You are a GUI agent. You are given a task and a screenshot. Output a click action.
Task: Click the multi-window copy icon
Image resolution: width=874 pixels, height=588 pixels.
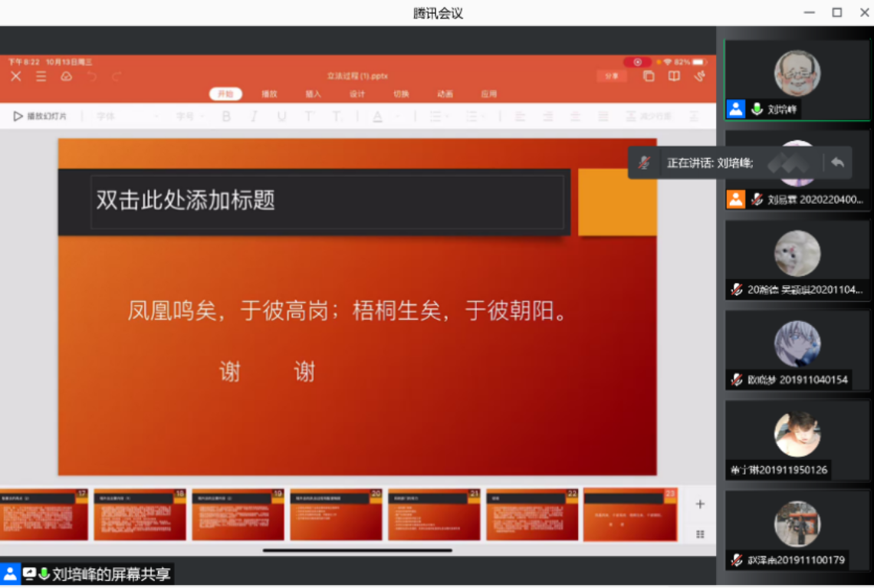click(649, 76)
